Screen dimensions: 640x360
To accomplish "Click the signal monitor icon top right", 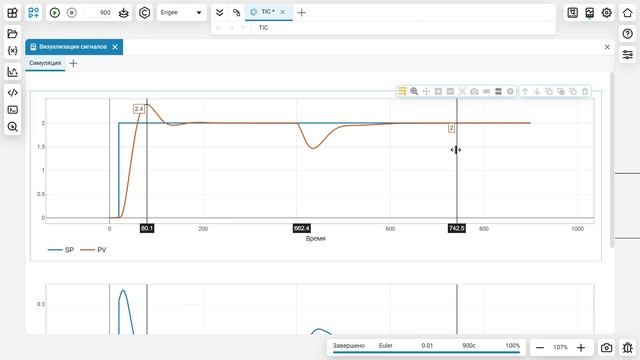I will 589,13.
